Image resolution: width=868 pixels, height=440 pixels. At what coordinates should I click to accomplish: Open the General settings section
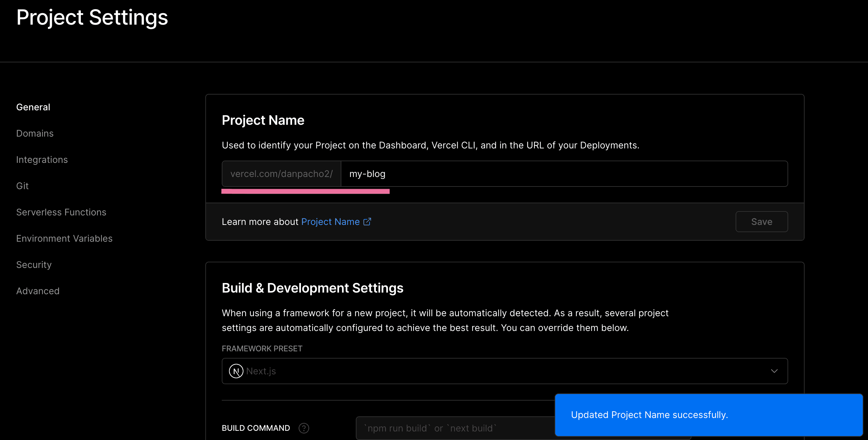pos(33,107)
